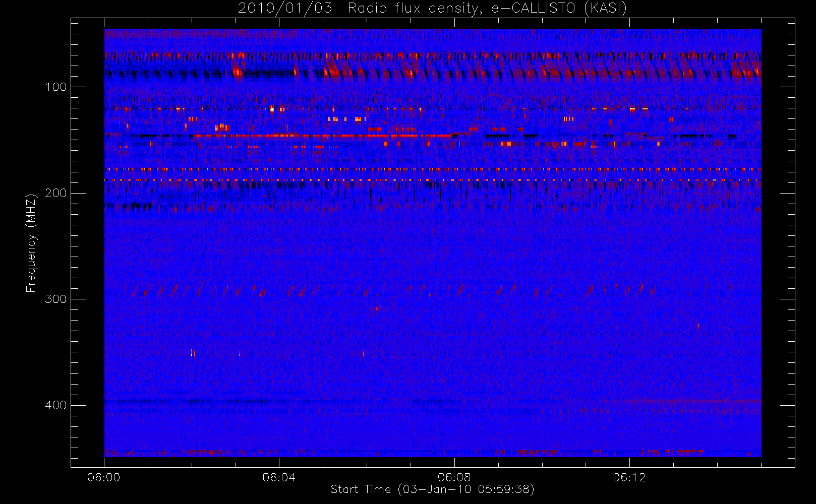Click the 06:12 time tick label
This screenshot has height=504, width=816.
click(629, 477)
